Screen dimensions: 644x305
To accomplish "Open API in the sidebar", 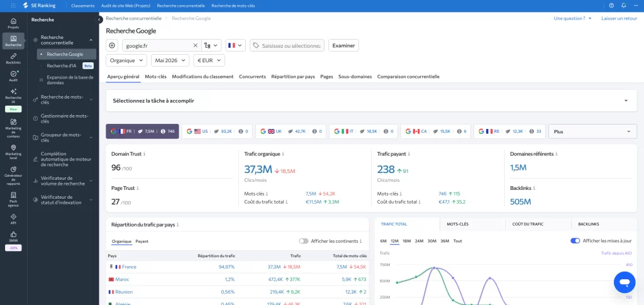I will (x=14, y=219).
